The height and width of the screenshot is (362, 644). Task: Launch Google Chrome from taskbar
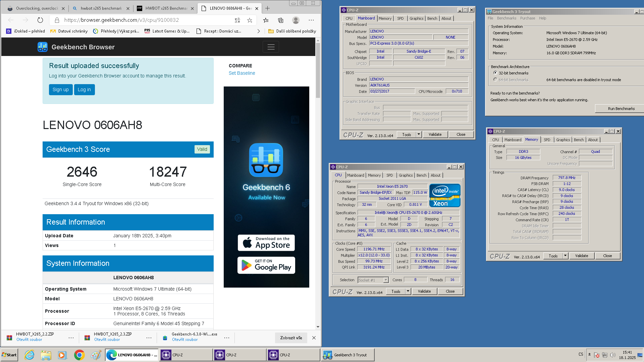pos(79,355)
